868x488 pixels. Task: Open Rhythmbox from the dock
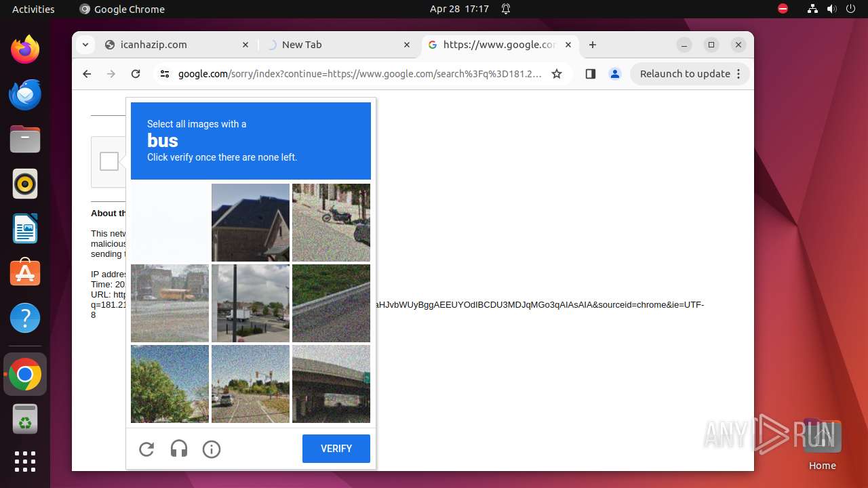[x=25, y=184]
